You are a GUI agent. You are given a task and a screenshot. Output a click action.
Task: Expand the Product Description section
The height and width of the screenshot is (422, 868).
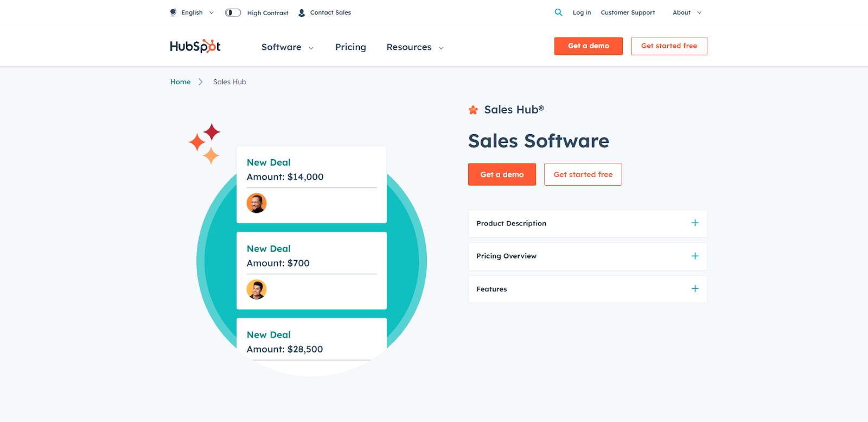588,223
